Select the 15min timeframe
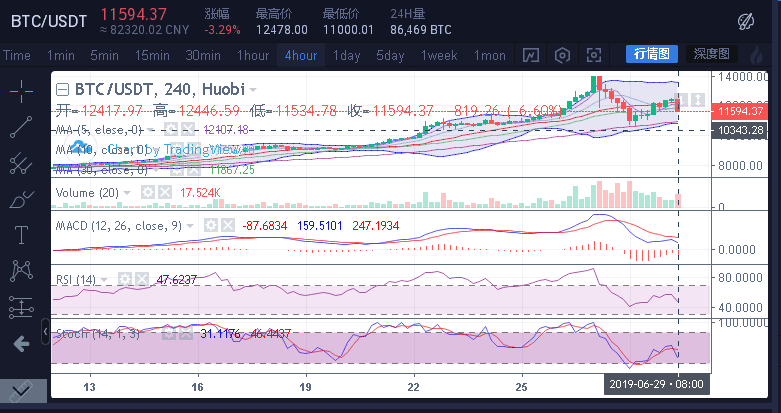The image size is (781, 413). coord(152,55)
